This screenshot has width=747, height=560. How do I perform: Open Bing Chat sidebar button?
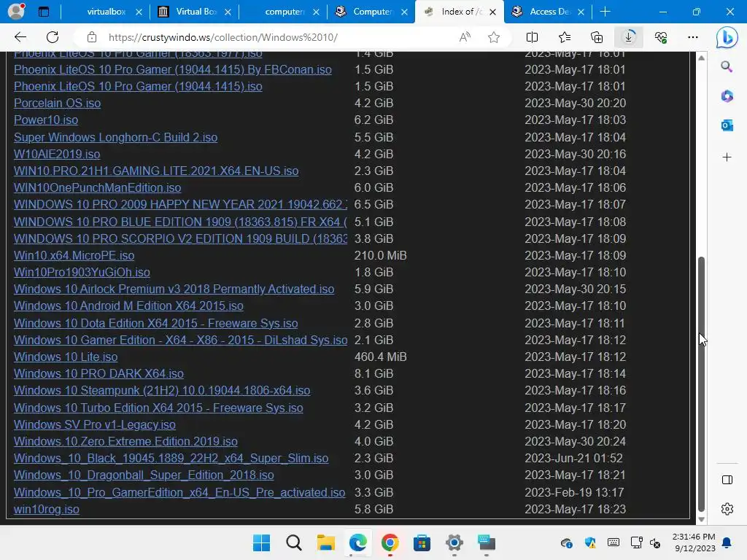[x=727, y=38]
